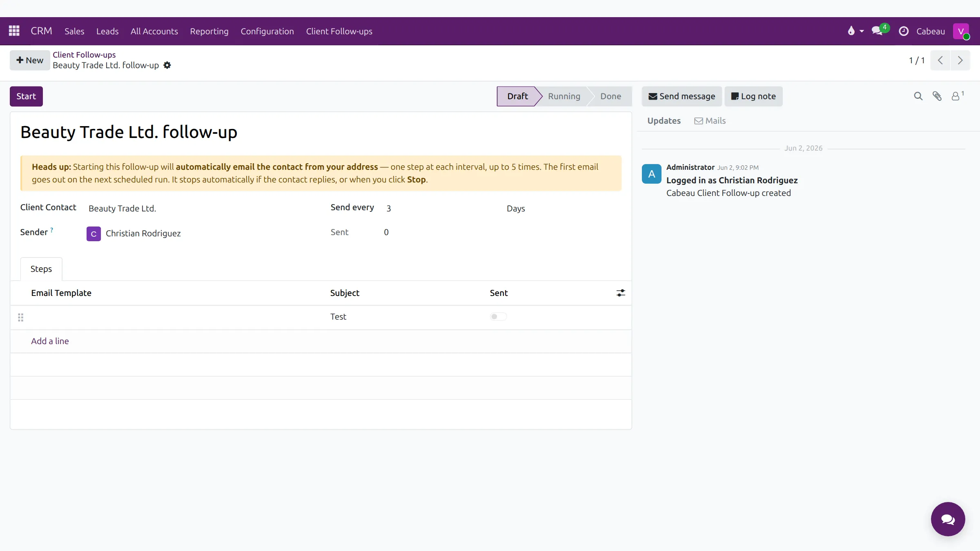Open the Reporting menu
Viewport: 980px width, 551px height.
pyautogui.click(x=209, y=31)
